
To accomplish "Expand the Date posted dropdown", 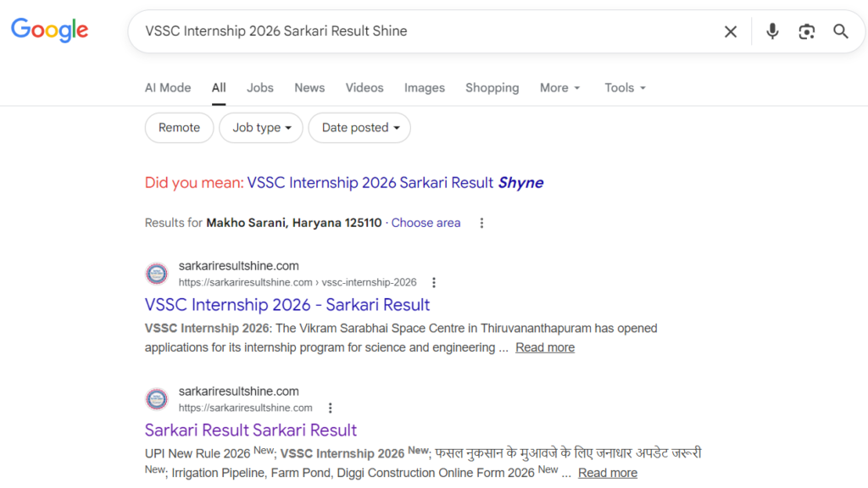I will pyautogui.click(x=359, y=128).
